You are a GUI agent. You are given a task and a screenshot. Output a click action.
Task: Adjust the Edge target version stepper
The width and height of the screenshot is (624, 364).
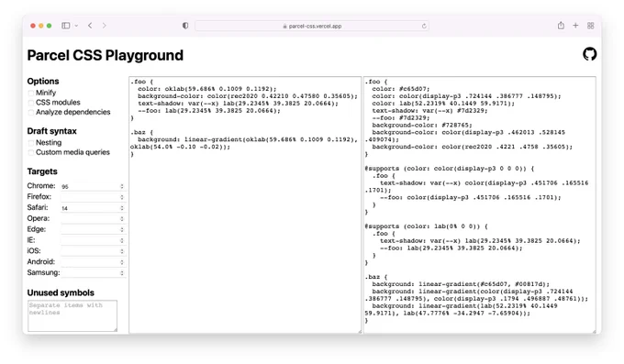click(122, 229)
